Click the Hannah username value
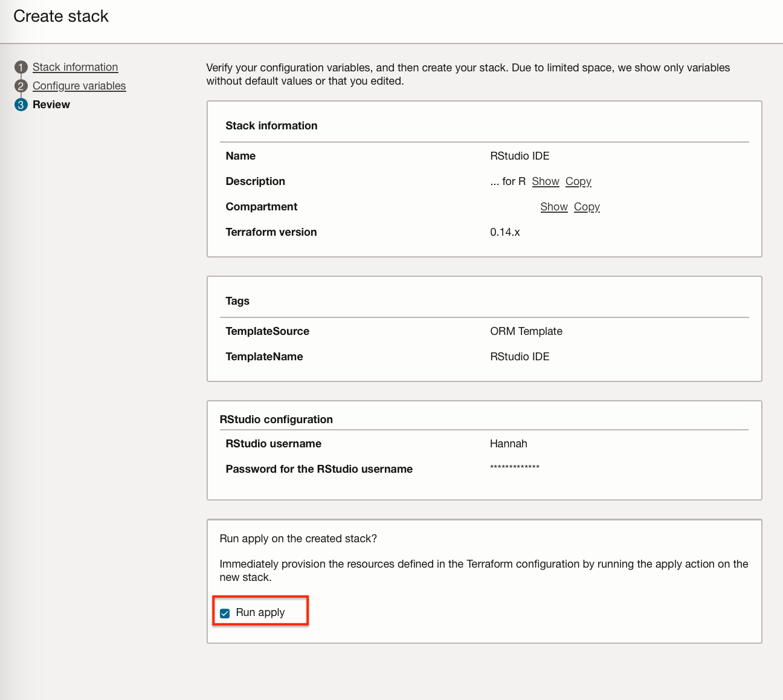 509,444
